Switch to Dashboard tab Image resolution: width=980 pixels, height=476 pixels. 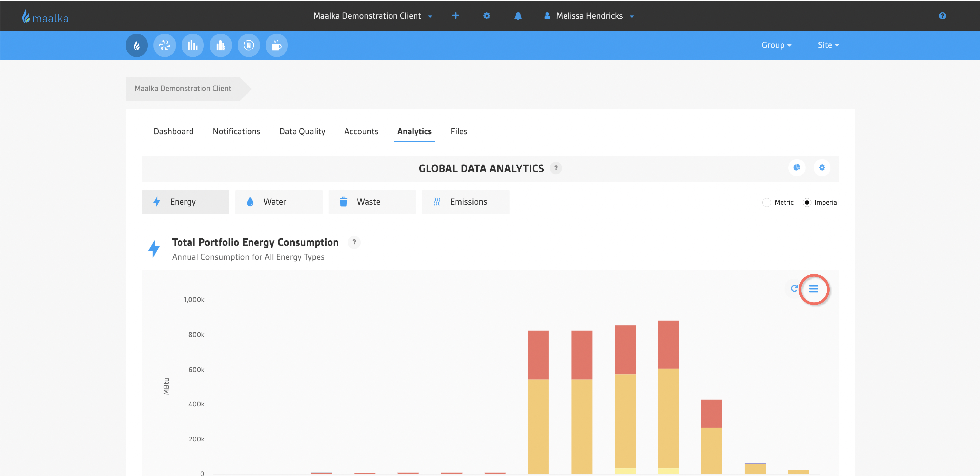coord(174,131)
